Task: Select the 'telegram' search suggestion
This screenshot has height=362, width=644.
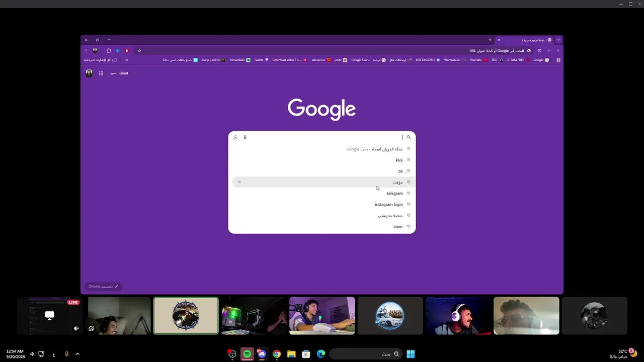Action: click(322, 193)
